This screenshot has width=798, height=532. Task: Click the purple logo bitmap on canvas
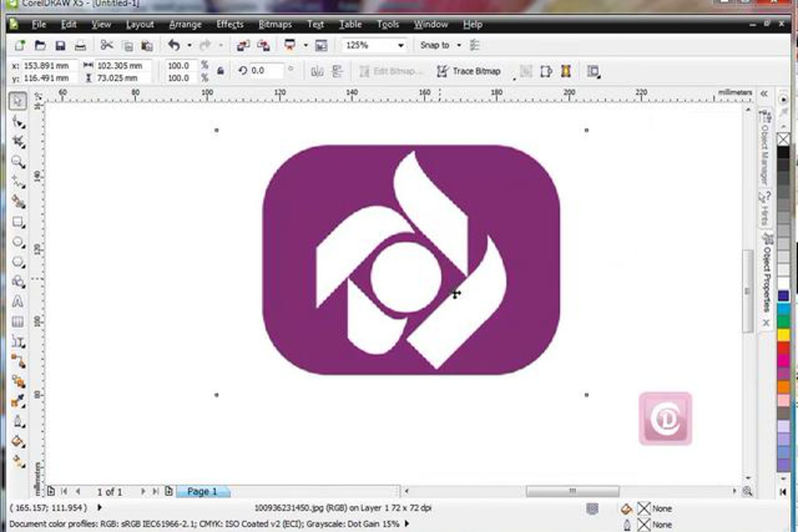click(x=411, y=260)
